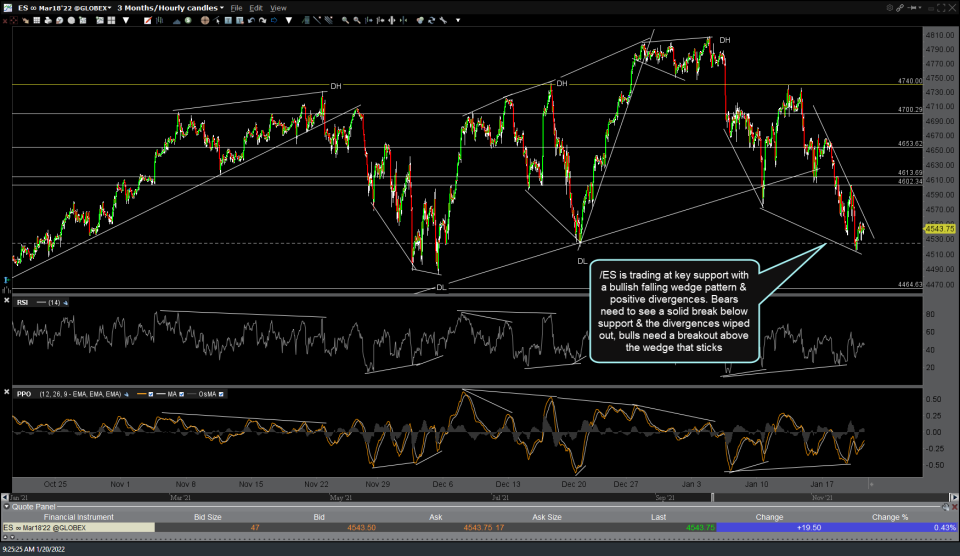The width and height of the screenshot is (960, 556).
Task: Close the RSI indicator panel
Action: [x=7, y=301]
